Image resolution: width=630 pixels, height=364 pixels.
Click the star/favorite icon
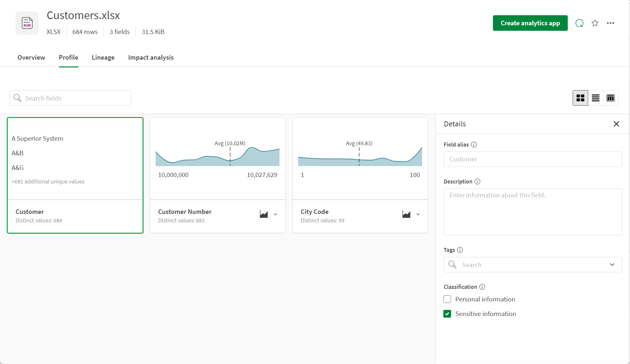pyautogui.click(x=595, y=23)
